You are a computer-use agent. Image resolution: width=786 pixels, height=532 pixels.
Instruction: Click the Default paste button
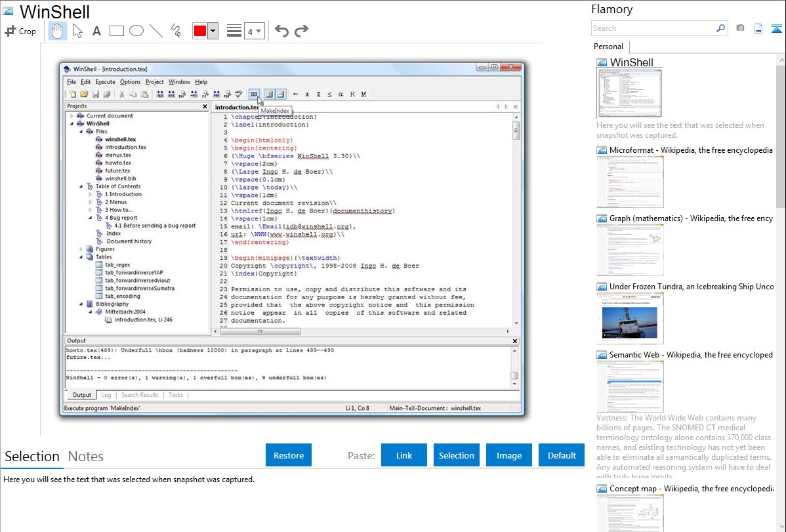[x=562, y=455]
